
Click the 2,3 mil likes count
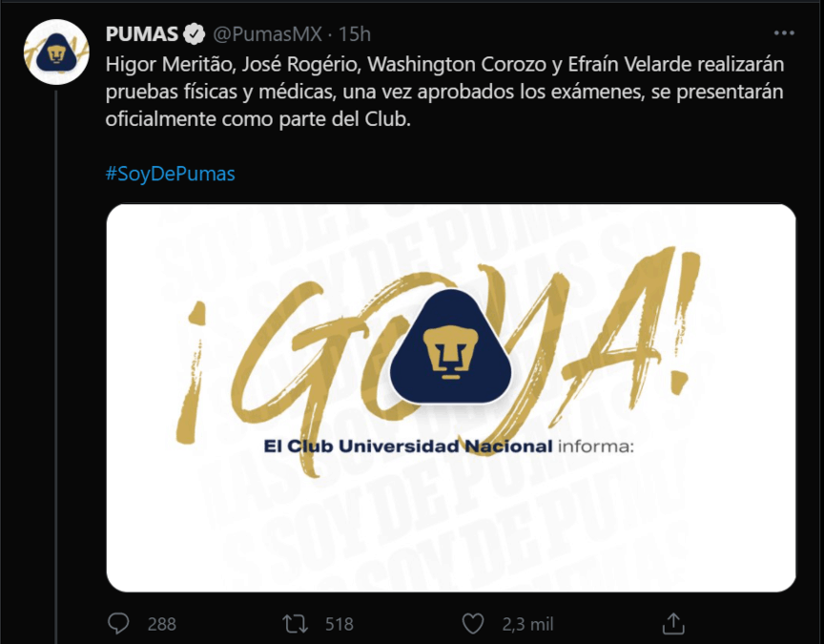coord(527,624)
